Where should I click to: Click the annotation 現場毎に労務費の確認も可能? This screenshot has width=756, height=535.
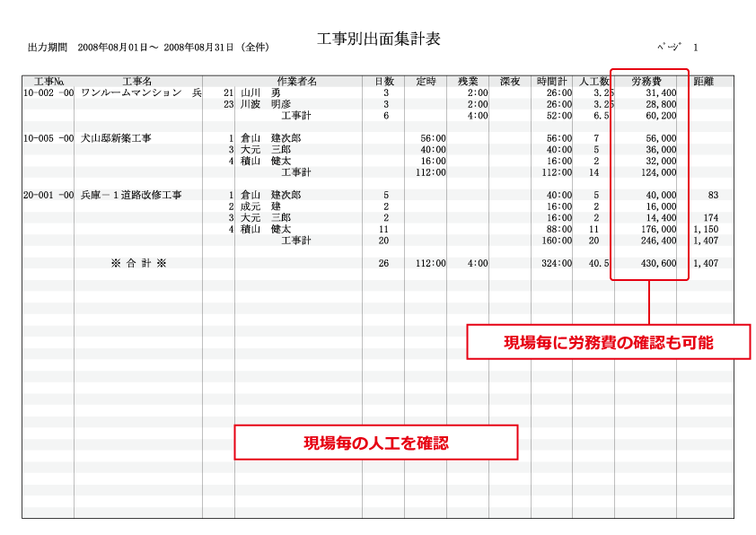607,340
